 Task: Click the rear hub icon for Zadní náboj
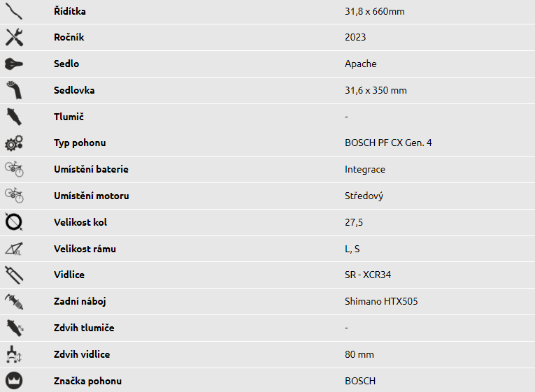pos(14,302)
